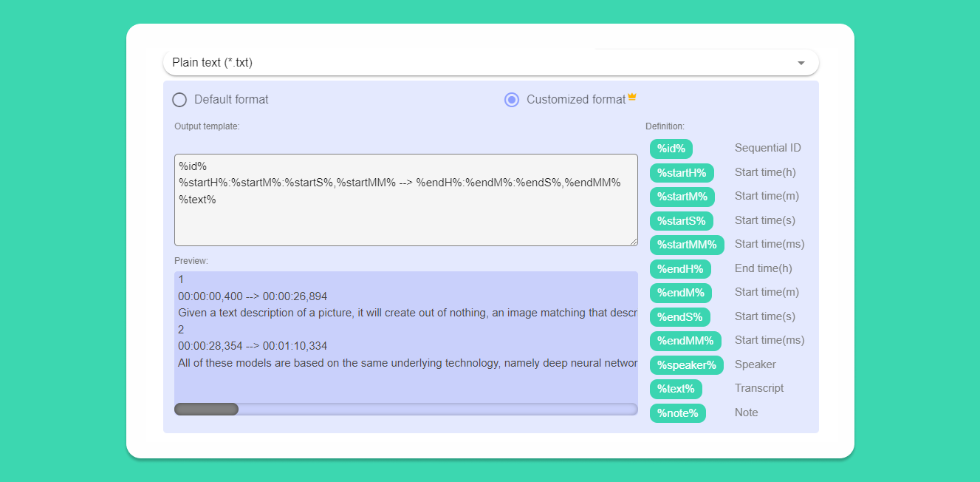The height and width of the screenshot is (482, 980).
Task: Click the "Transcript" definition label
Action: pos(759,388)
